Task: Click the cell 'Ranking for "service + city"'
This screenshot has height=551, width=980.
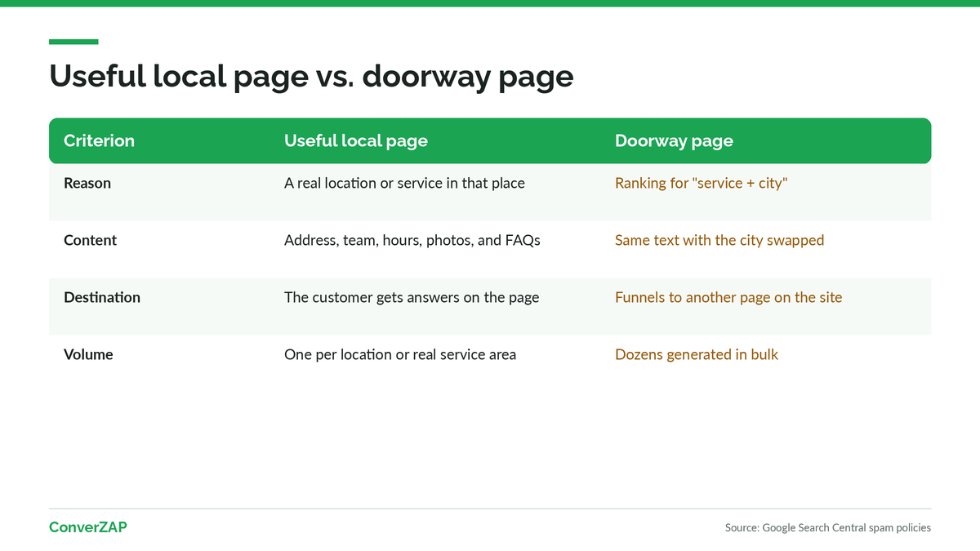Action: click(700, 183)
